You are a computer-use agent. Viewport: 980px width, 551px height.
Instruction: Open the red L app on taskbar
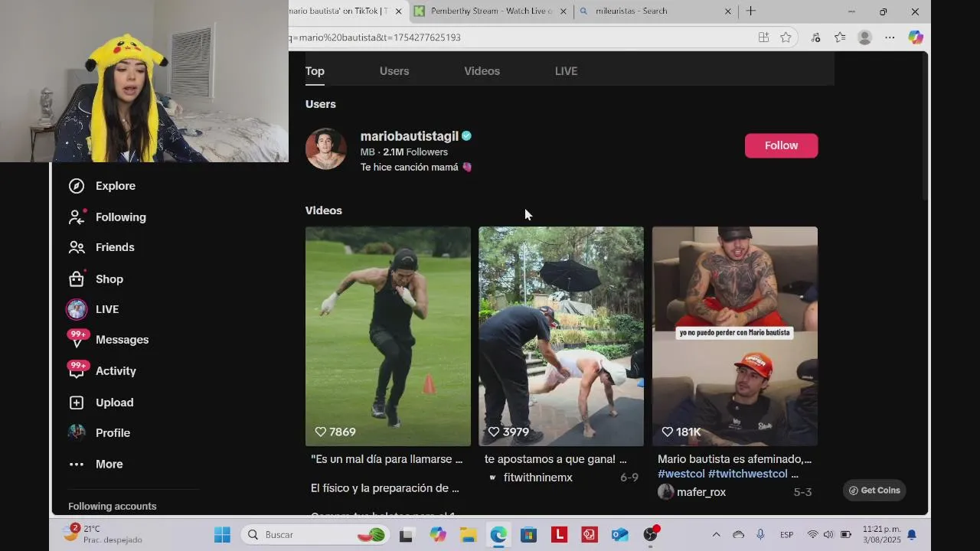[559, 535]
